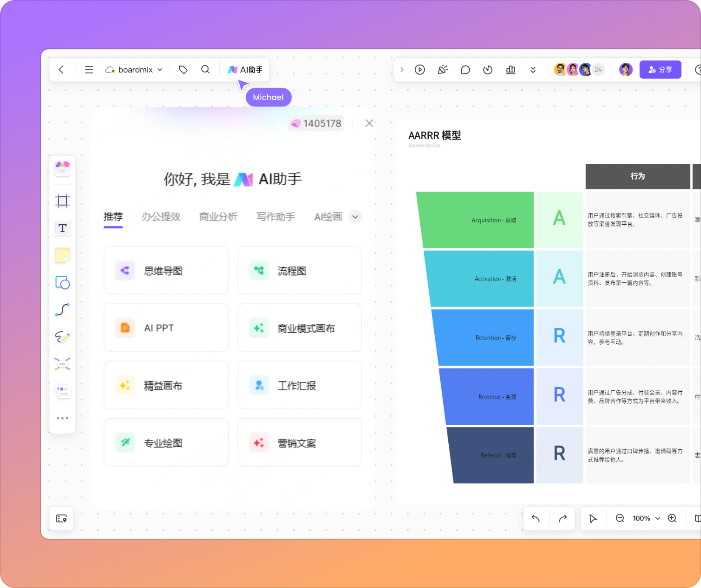Click the zoom out minus button
The width and height of the screenshot is (701, 588).
tap(620, 518)
